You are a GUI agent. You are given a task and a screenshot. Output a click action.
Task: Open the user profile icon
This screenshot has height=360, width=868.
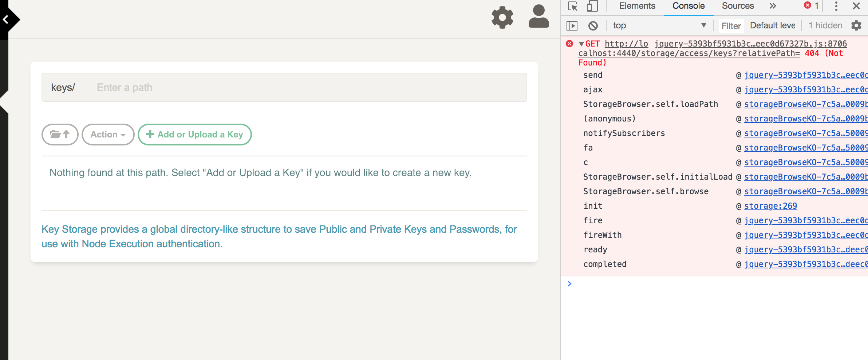538,17
